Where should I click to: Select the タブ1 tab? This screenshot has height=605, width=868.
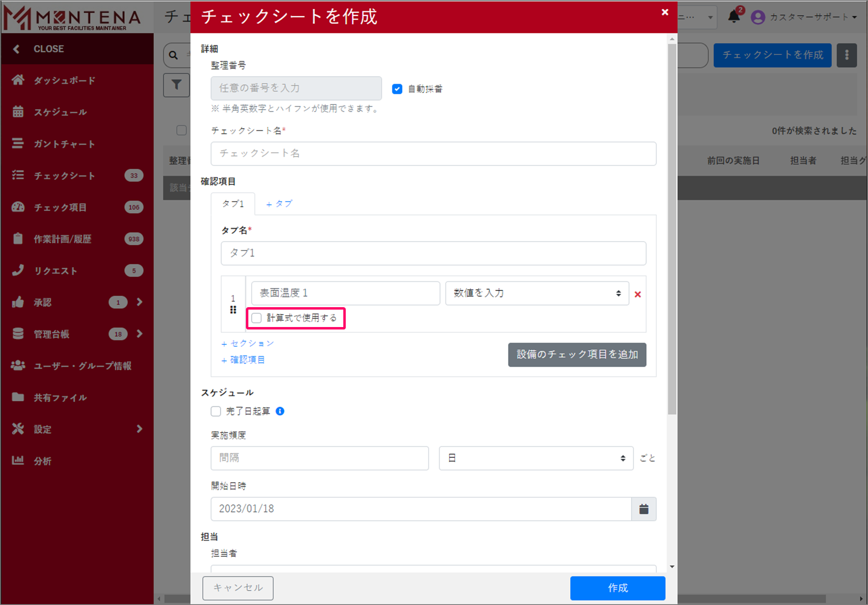(x=233, y=204)
